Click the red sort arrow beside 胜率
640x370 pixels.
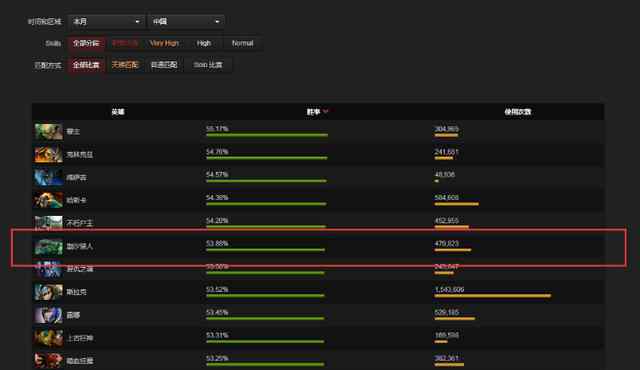coord(325,111)
